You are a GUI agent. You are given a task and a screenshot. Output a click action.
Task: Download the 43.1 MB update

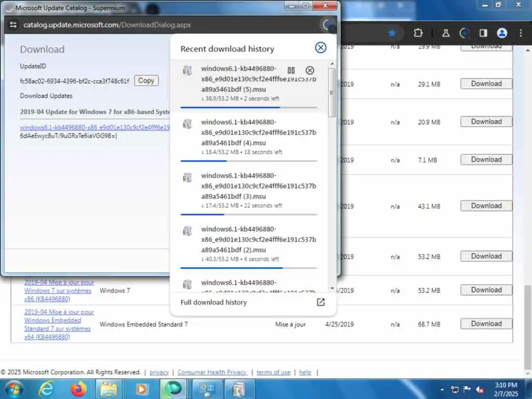(x=486, y=206)
